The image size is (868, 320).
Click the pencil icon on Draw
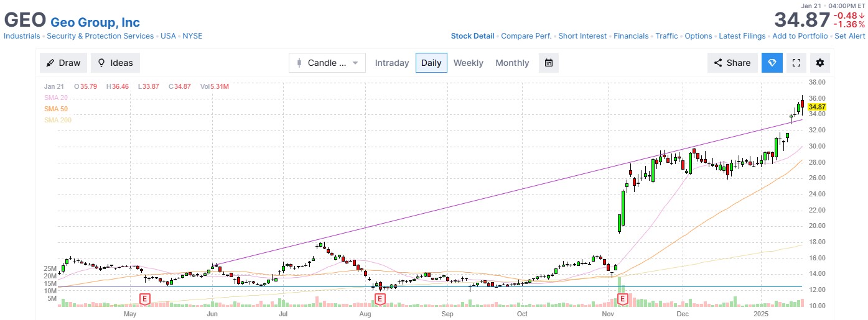pos(50,63)
